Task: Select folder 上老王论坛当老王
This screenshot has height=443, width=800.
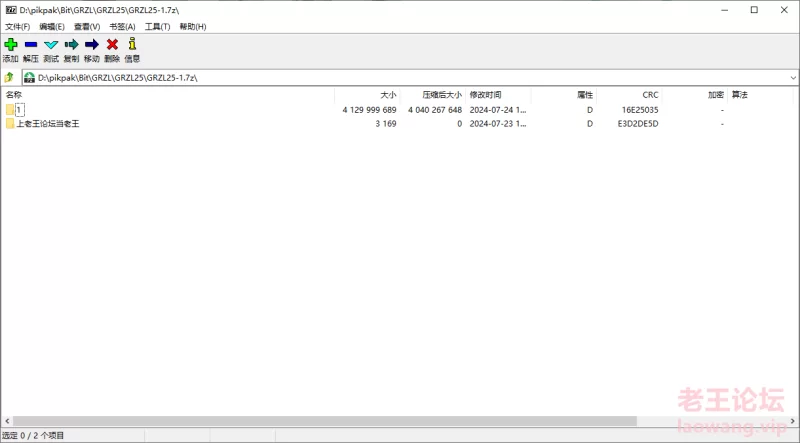Action: 48,124
